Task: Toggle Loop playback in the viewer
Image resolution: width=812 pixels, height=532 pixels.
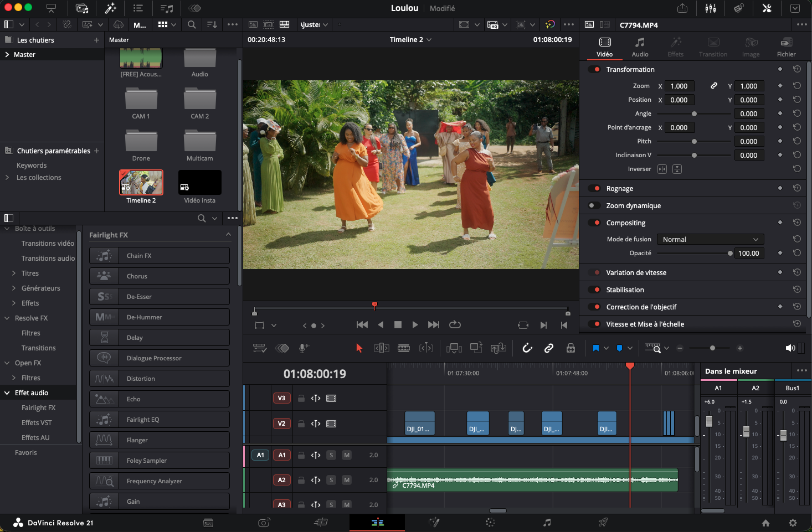Action: [x=455, y=325]
